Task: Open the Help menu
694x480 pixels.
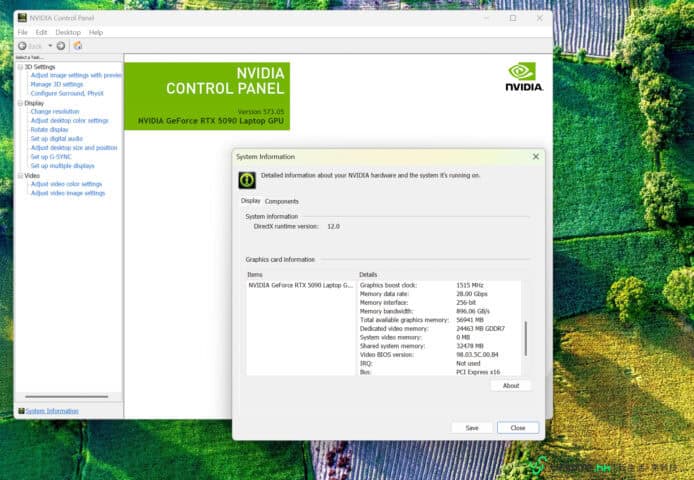Action: click(96, 32)
